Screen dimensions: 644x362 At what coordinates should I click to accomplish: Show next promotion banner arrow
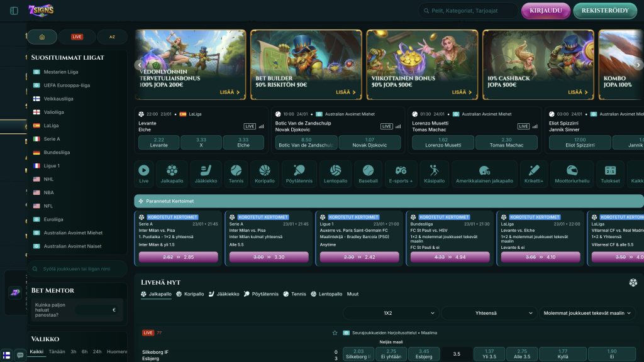point(638,65)
